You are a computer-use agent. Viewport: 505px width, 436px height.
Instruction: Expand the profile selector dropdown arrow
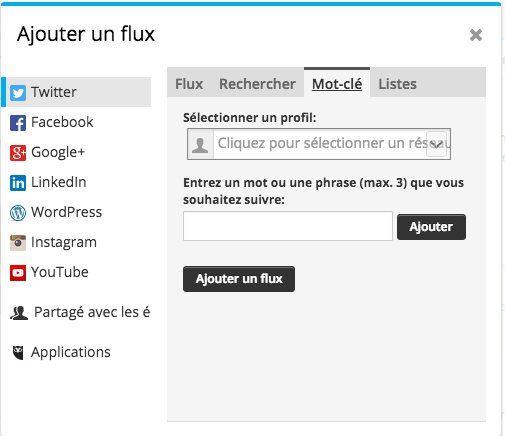coord(436,144)
